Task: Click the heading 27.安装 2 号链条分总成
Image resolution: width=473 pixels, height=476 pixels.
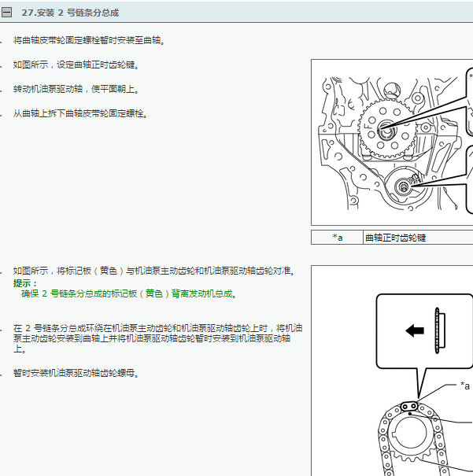Action: click(x=70, y=13)
